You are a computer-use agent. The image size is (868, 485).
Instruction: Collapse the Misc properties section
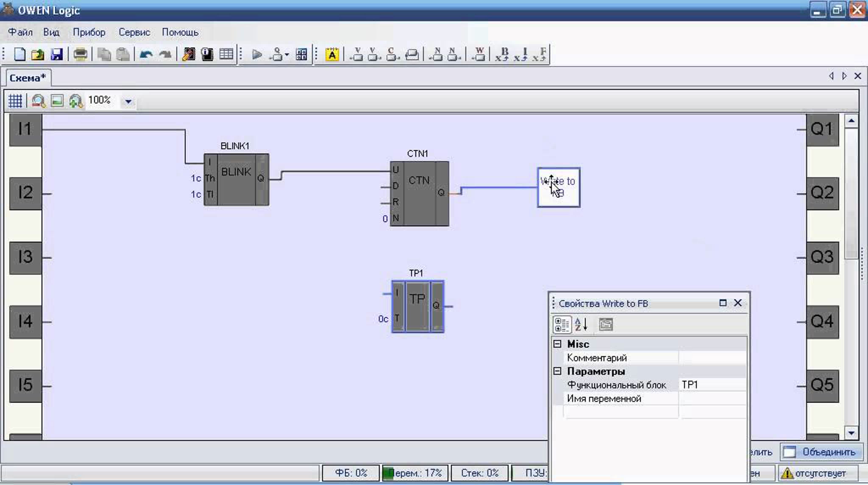557,344
